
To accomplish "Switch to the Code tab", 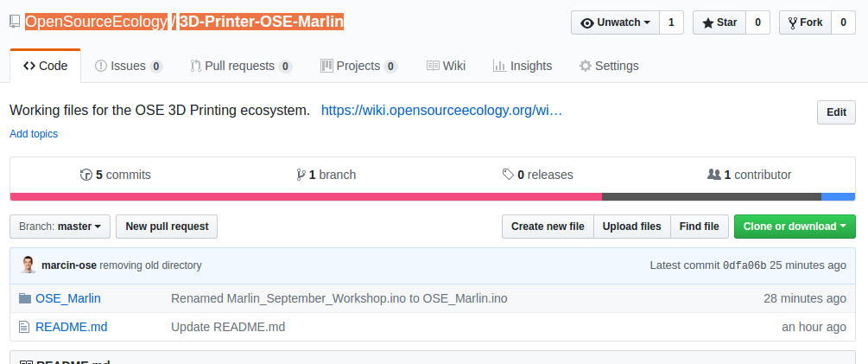I will 46,66.
